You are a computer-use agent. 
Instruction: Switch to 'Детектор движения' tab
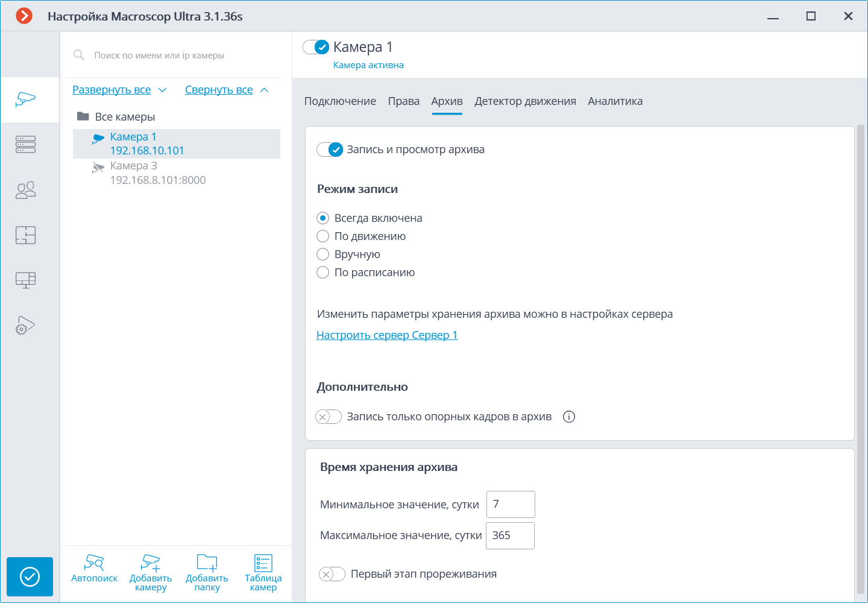tap(525, 101)
